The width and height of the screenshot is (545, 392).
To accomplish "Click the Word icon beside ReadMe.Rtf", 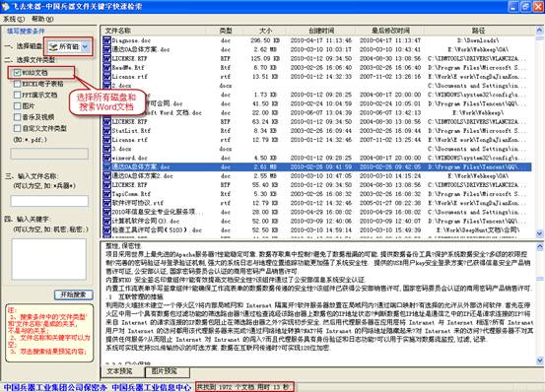I will 106,68.
